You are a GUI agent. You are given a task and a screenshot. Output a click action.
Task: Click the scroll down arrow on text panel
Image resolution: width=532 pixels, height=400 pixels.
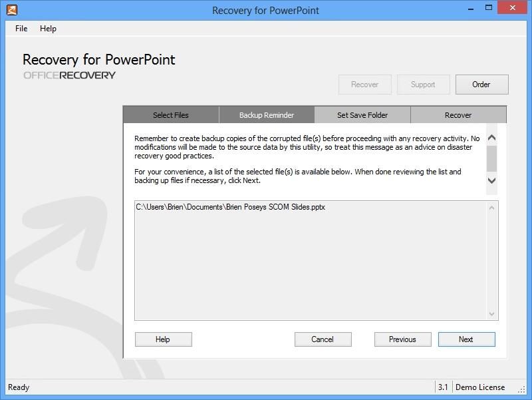[x=491, y=180]
